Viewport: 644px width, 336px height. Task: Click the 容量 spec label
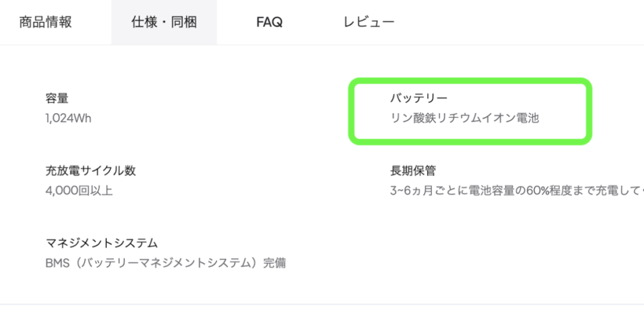tap(57, 98)
